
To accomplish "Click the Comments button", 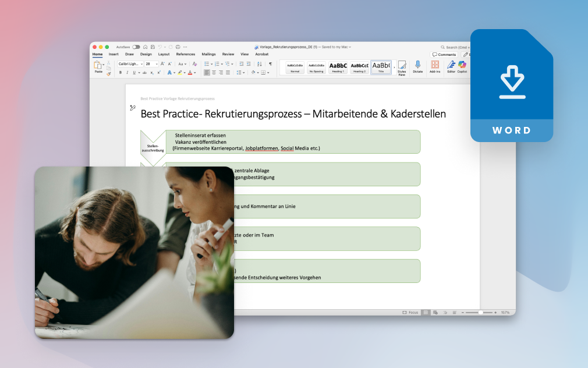I will [x=444, y=54].
